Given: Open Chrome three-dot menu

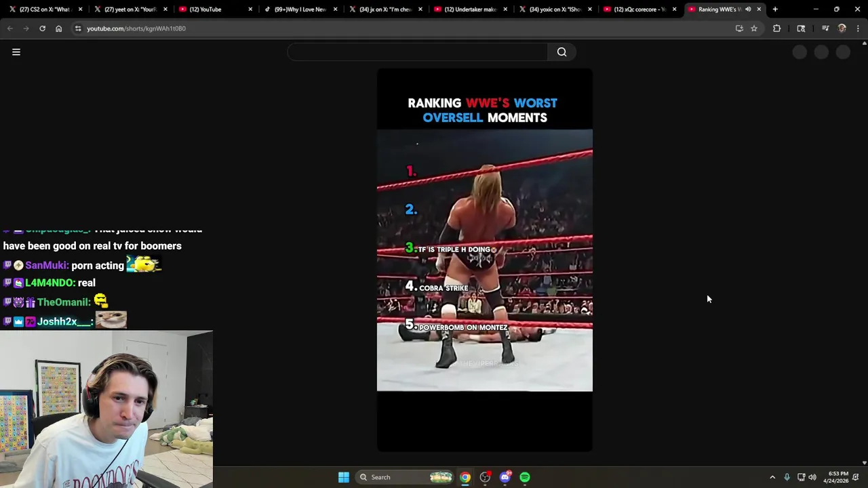Looking at the screenshot, I should click(x=858, y=28).
